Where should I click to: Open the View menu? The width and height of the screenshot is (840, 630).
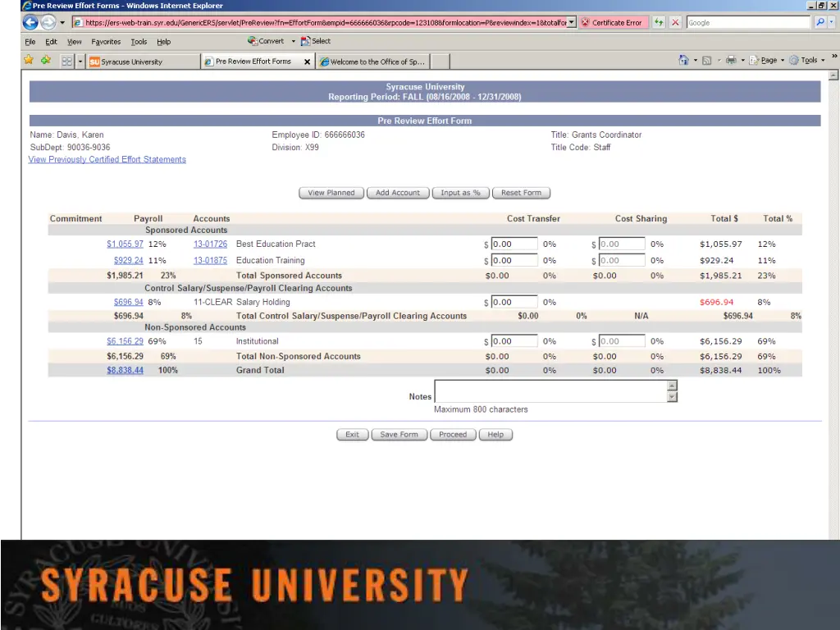(x=74, y=41)
